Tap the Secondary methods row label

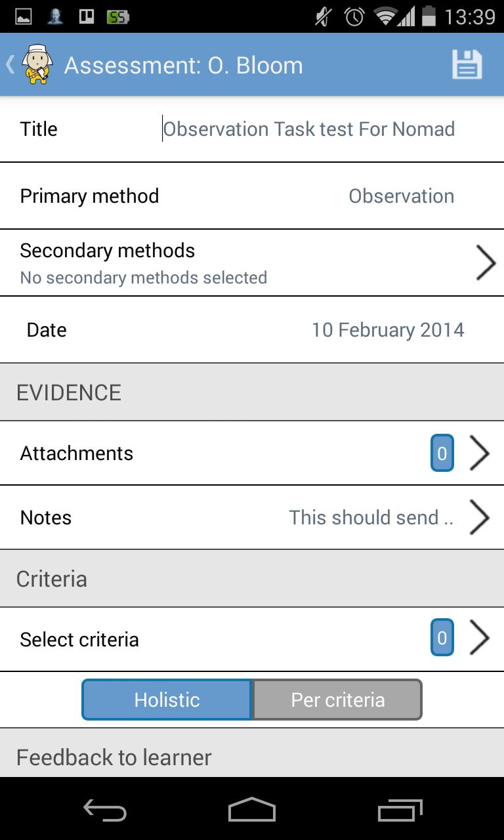click(x=108, y=251)
